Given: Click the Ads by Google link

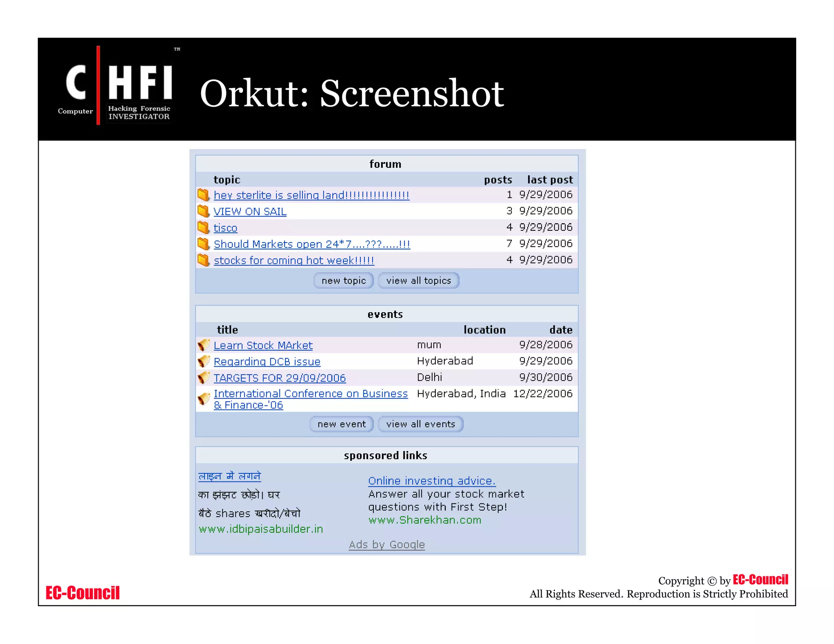Looking at the screenshot, I should [386, 545].
